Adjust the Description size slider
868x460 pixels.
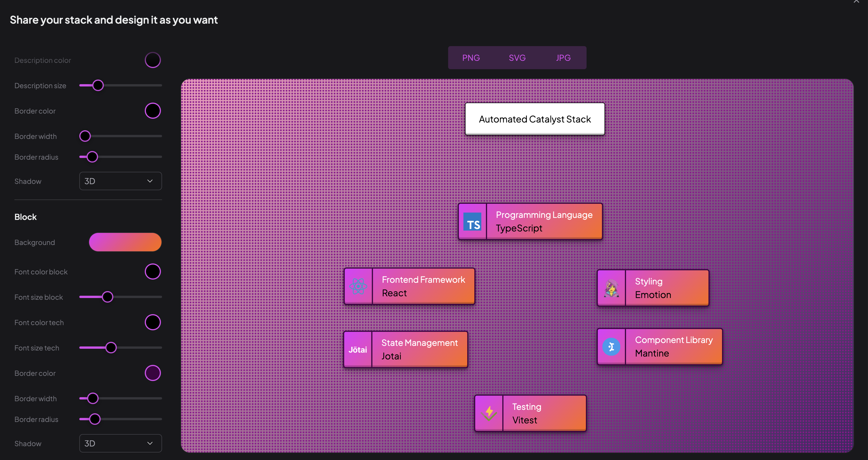[x=98, y=85]
